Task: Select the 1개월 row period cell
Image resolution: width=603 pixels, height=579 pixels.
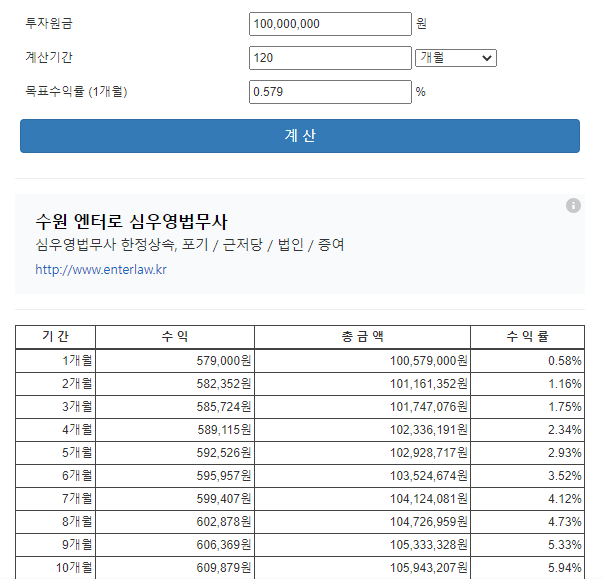Action: (55, 361)
